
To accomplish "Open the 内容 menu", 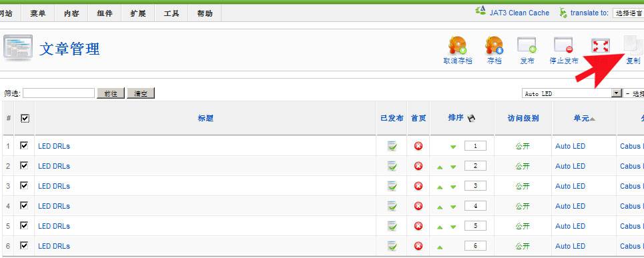I will point(71,13).
